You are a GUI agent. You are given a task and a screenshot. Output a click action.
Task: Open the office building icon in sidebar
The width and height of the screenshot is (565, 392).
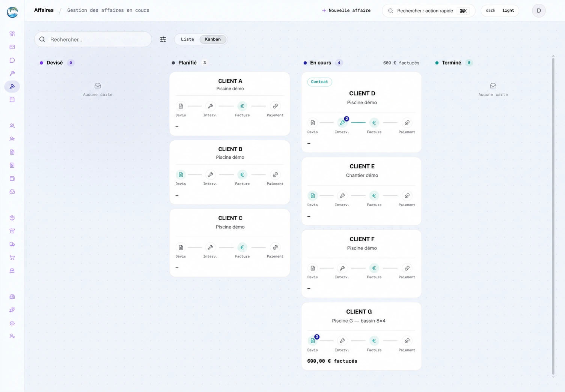pos(12,297)
